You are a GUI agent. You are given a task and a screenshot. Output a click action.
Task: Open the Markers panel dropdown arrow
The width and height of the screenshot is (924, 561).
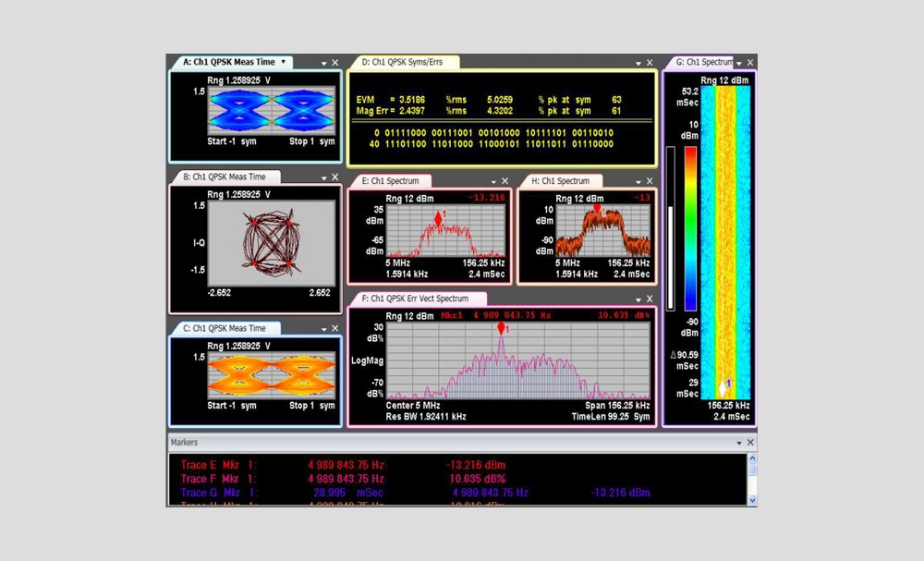point(738,443)
